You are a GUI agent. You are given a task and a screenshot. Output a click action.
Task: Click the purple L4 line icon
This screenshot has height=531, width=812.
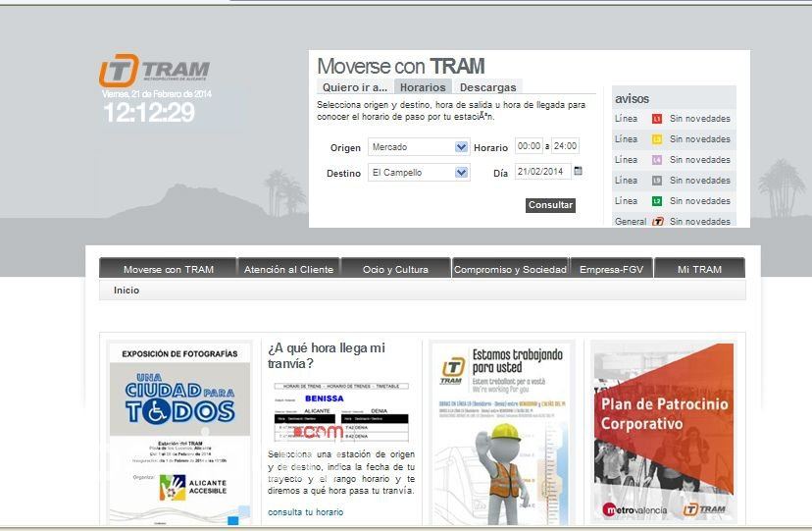pos(657,160)
